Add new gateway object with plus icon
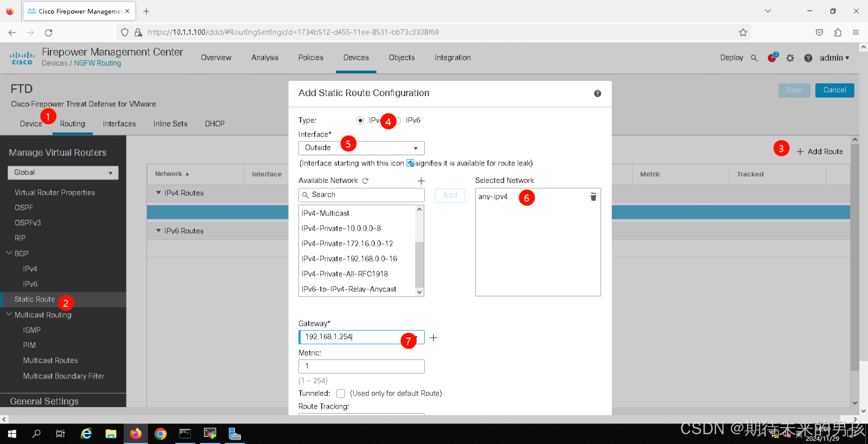 point(433,338)
